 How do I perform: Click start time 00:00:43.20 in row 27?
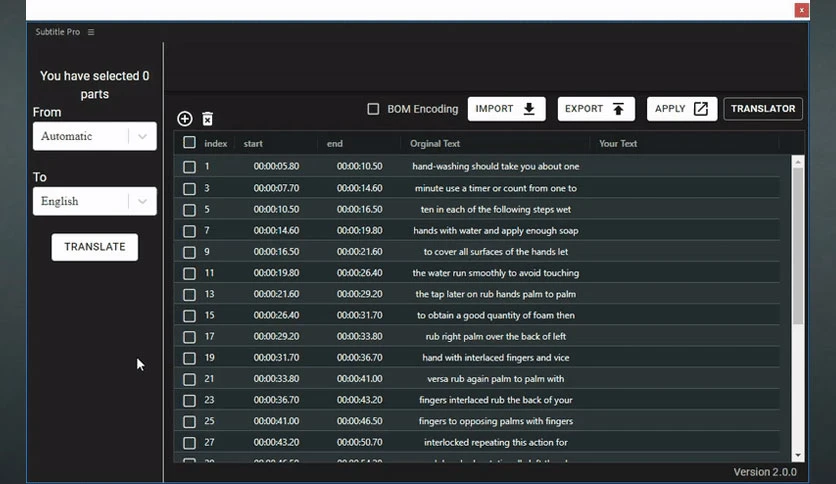(x=276, y=442)
